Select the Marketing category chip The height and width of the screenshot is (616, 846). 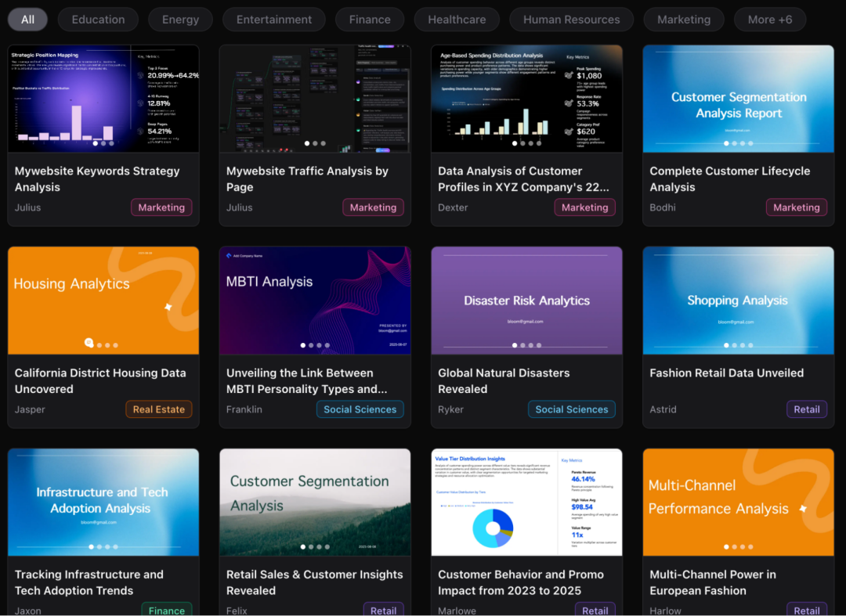pyautogui.click(x=684, y=20)
